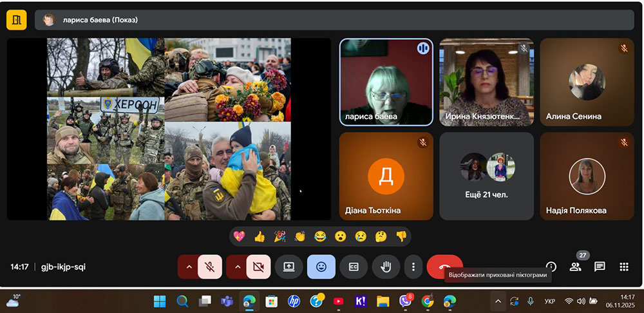Expand audio settings arrow beside microphone
This screenshot has height=313, width=644.
(x=189, y=267)
